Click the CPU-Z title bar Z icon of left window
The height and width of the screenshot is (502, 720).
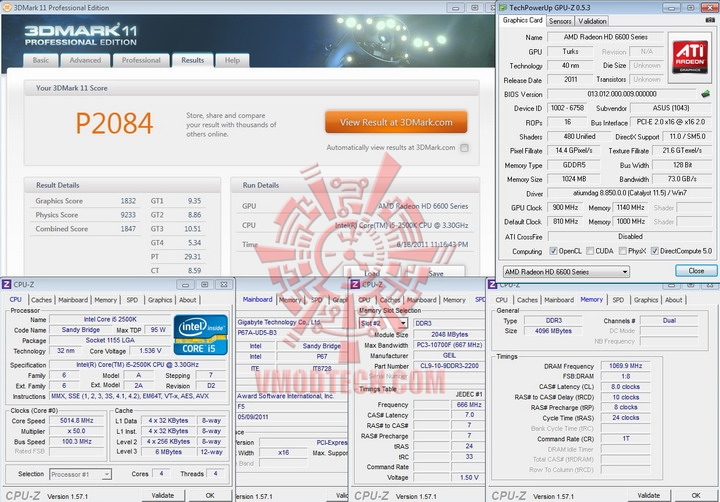(x=6, y=284)
